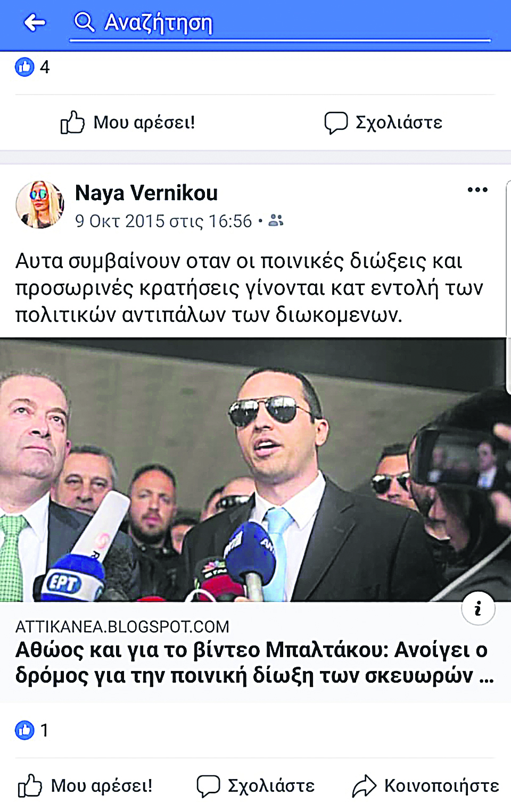This screenshot has width=511, height=812.
Task: Open the three-dot post options menu
Action: point(477,190)
